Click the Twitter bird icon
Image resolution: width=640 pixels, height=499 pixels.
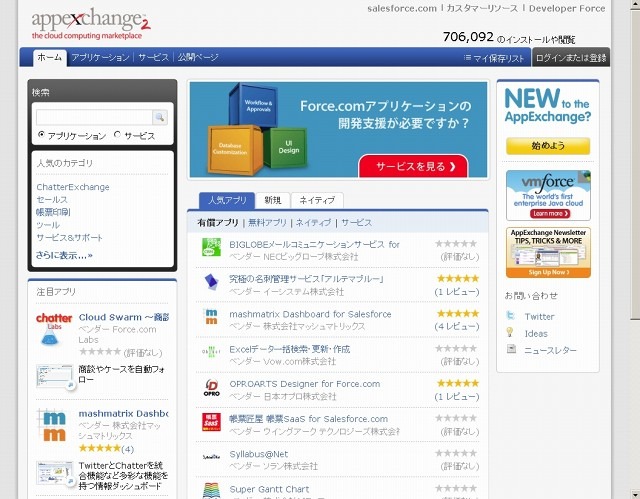pos(510,315)
